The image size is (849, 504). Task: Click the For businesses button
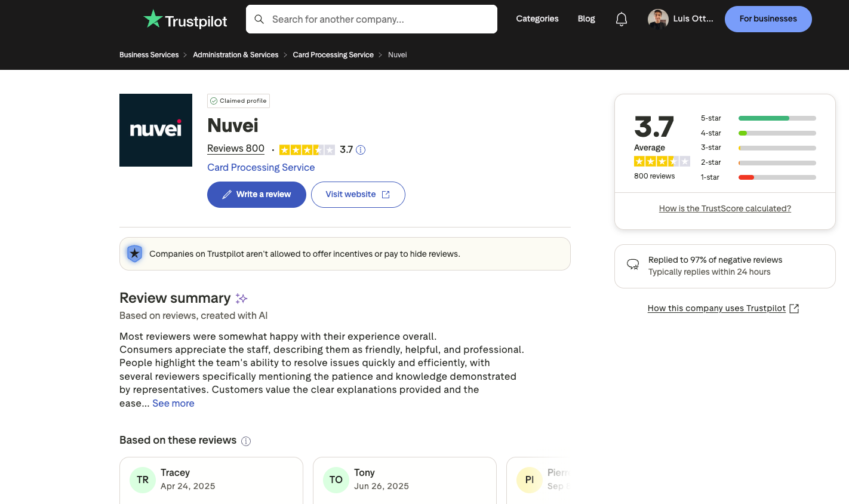(x=768, y=19)
